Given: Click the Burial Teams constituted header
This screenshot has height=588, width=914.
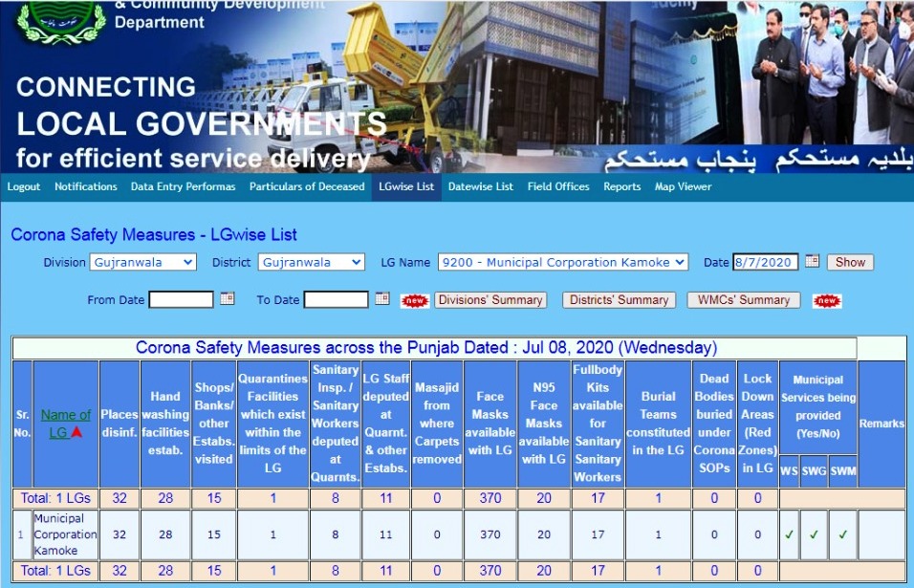Looking at the screenshot, I should click(x=658, y=424).
